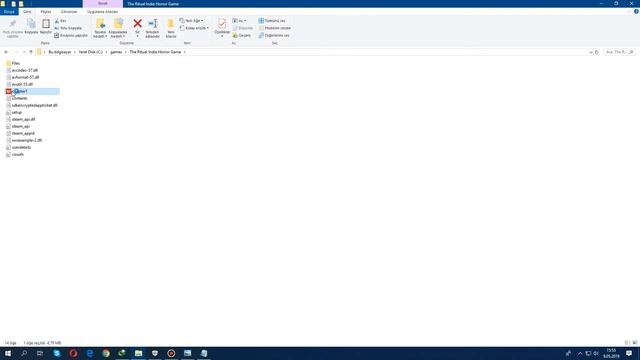Open the Yeni öğe new item dropdown

click(x=191, y=21)
